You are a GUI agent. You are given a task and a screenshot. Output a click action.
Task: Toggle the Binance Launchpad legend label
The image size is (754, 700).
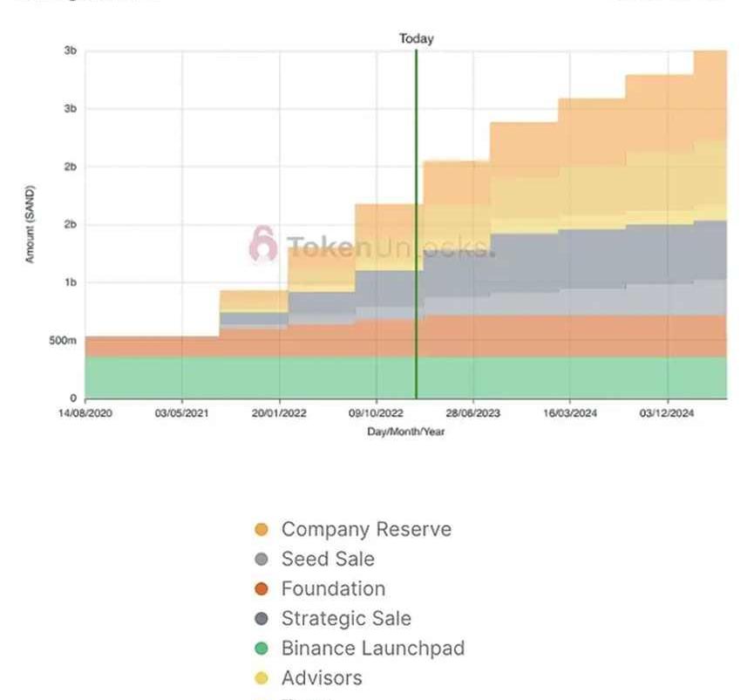(373, 648)
